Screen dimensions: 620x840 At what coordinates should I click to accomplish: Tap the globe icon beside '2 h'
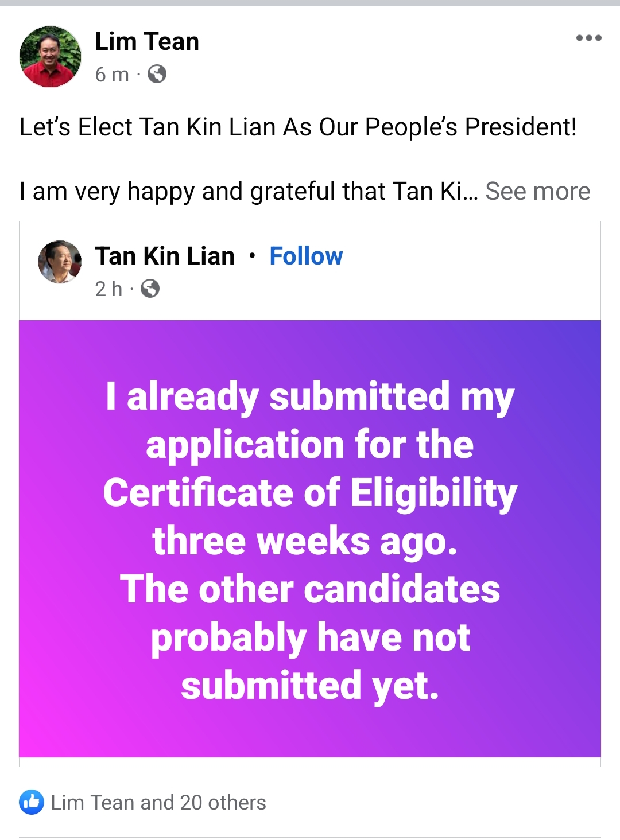point(150,288)
